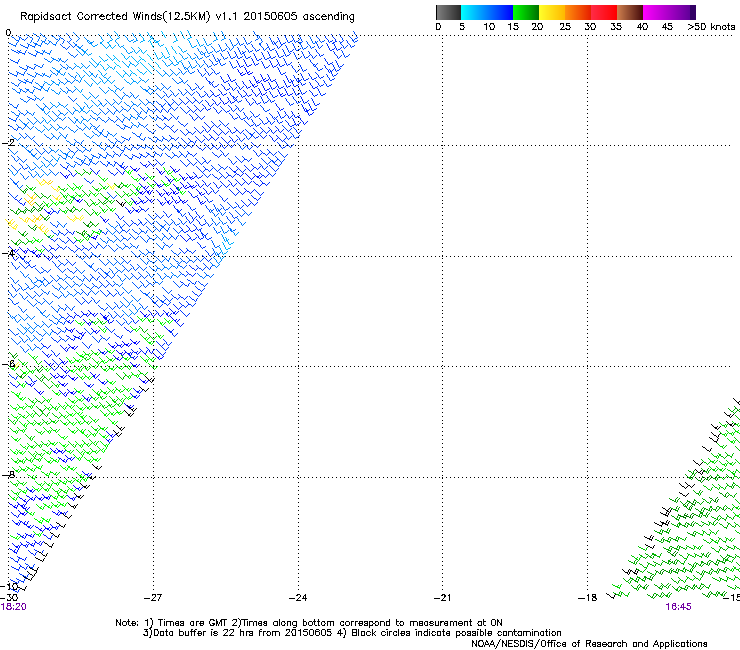Click the purple '18:20' swath time label
The image size is (740, 650).
(13, 607)
